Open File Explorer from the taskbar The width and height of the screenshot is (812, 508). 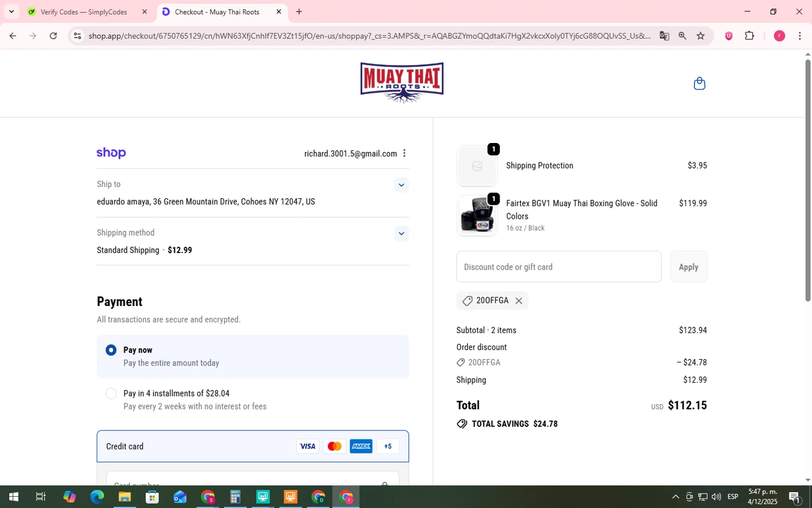point(125,497)
